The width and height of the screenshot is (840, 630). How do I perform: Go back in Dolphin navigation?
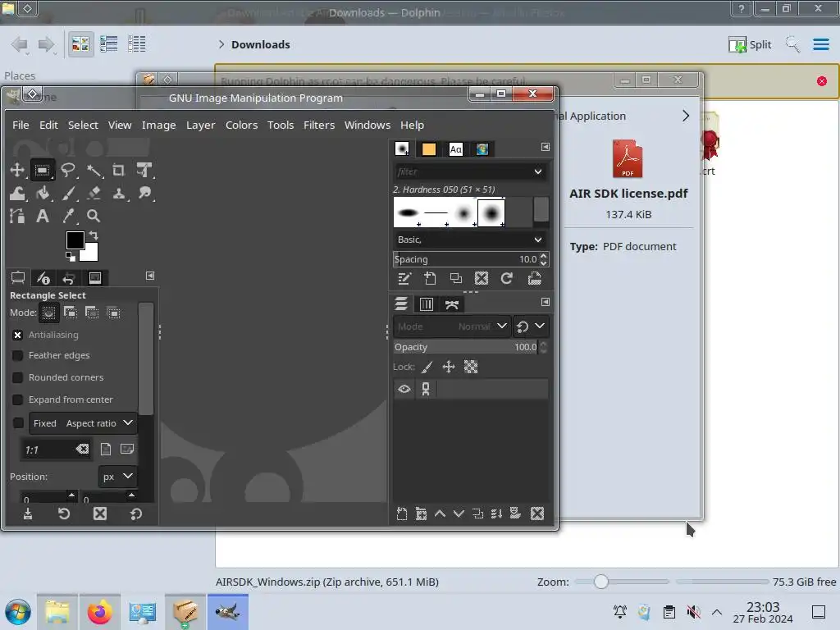(20, 44)
